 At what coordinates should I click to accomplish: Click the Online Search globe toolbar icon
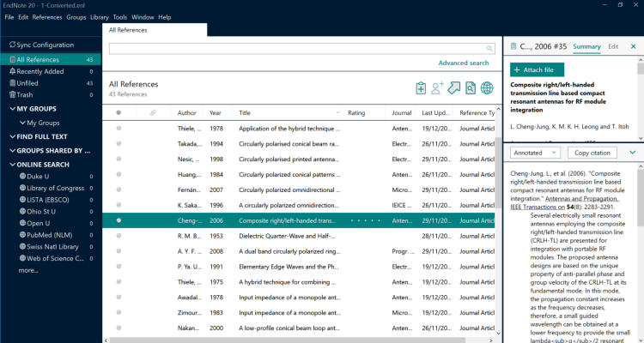point(487,87)
